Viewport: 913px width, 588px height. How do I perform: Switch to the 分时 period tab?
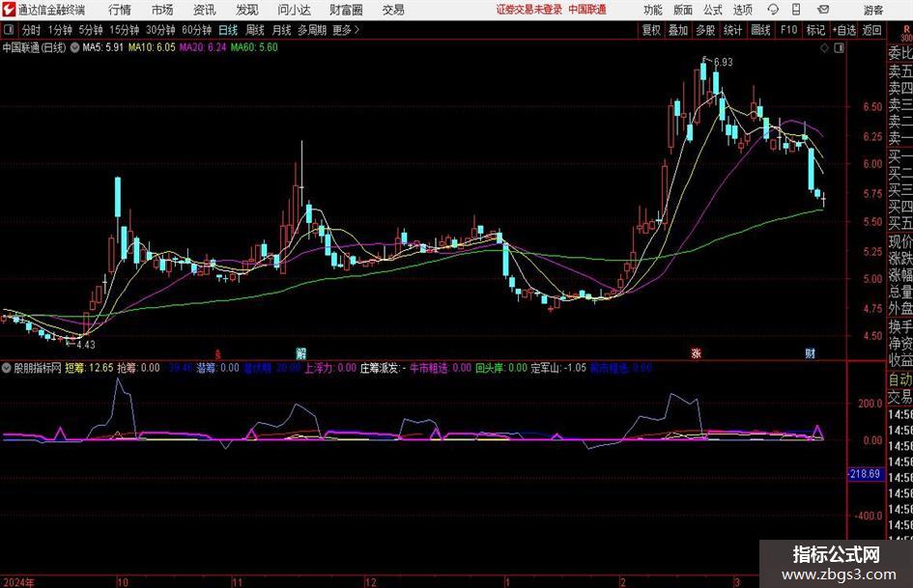32,30
